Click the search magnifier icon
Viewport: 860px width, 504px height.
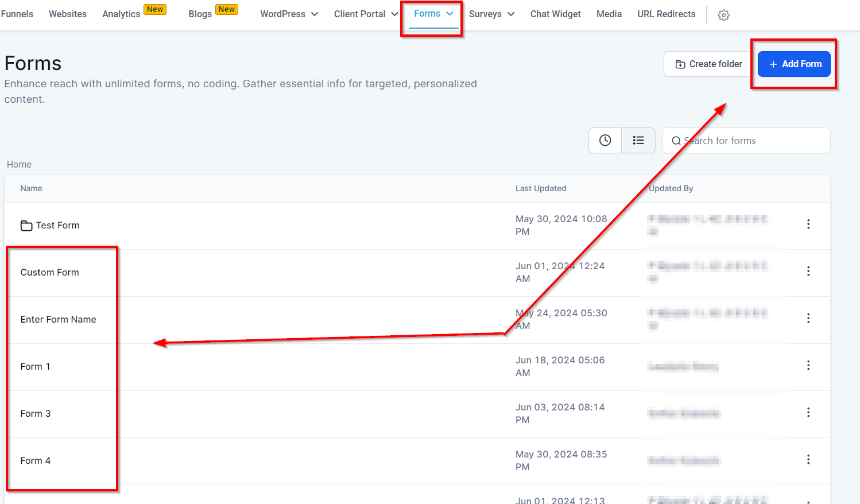pyautogui.click(x=676, y=141)
